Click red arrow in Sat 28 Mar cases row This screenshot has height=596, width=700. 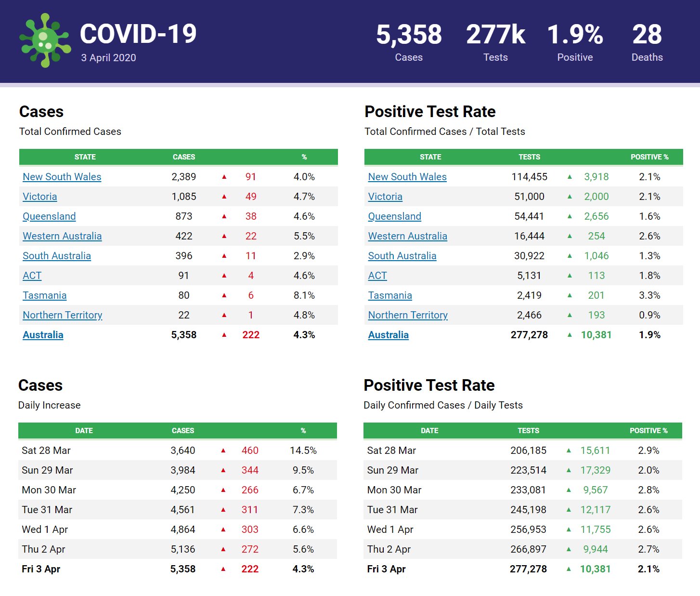pyautogui.click(x=223, y=450)
